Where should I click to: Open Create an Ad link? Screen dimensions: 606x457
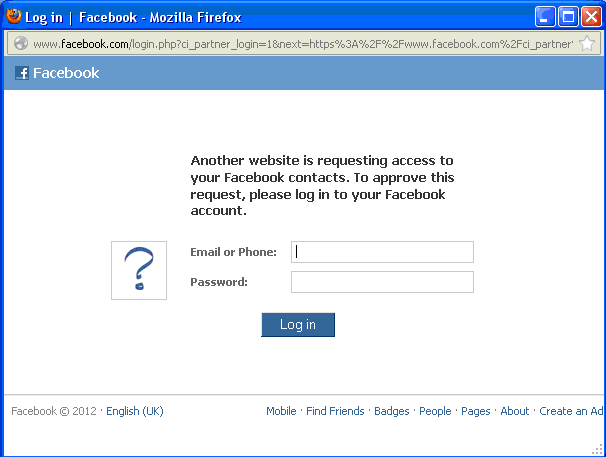(x=571, y=411)
